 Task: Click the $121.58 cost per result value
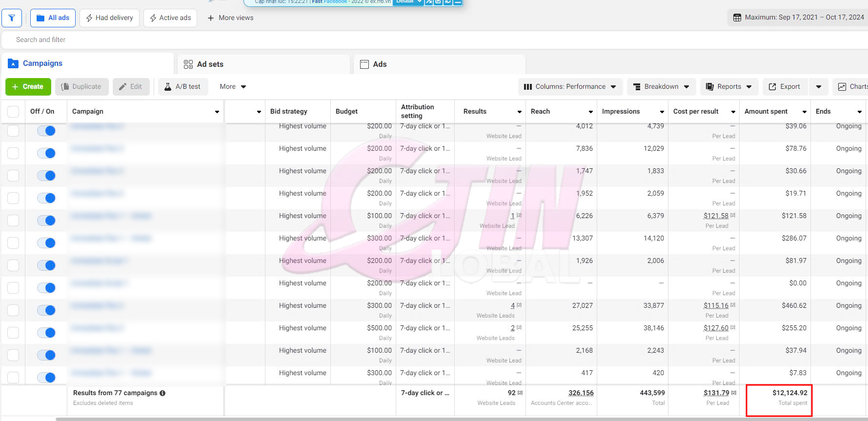pyautogui.click(x=716, y=216)
